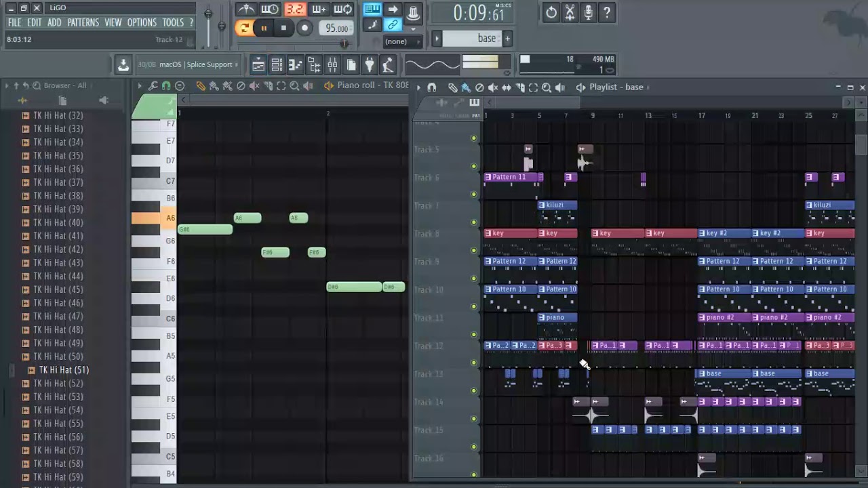The width and height of the screenshot is (868, 488).
Task: Open the EDIT menu
Action: [x=35, y=22]
